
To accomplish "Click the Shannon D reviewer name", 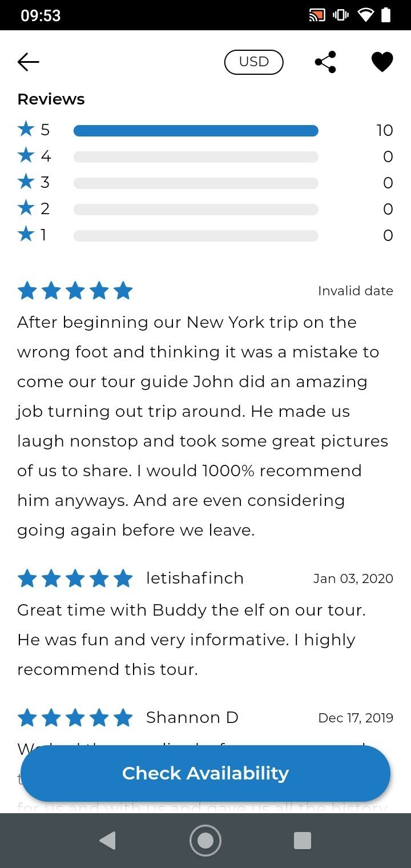I will point(192,717).
